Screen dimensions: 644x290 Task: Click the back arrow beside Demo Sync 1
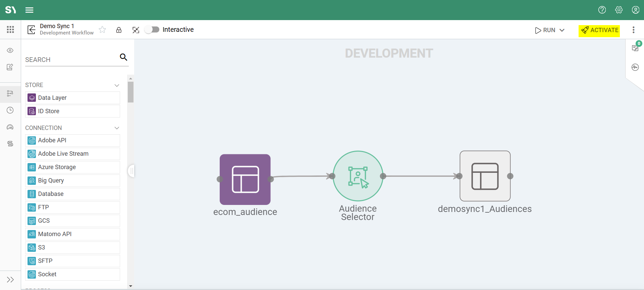click(31, 30)
